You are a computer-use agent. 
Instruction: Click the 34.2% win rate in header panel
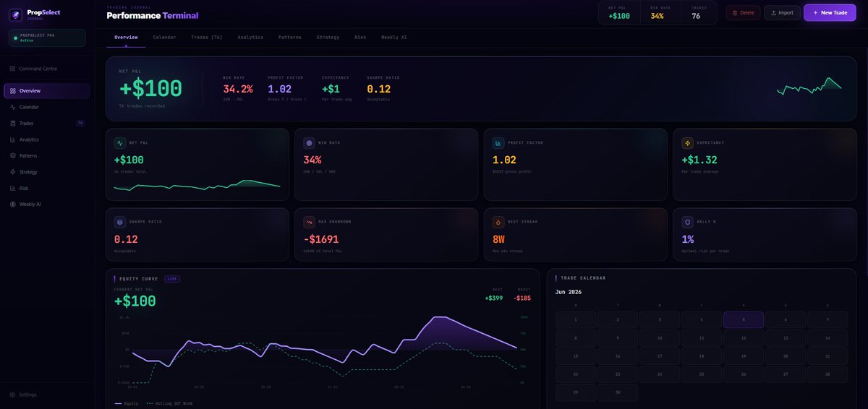coord(238,89)
